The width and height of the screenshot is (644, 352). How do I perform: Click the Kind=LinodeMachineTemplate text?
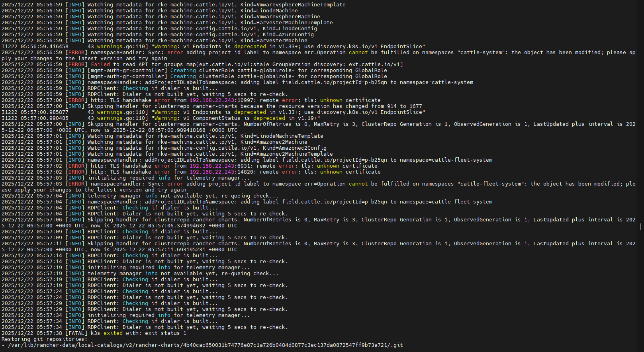[282, 136]
